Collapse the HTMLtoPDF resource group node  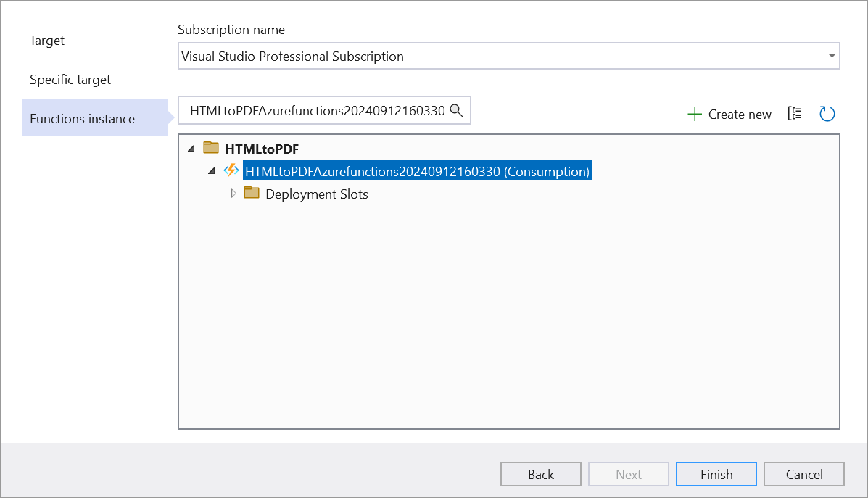[191, 149]
